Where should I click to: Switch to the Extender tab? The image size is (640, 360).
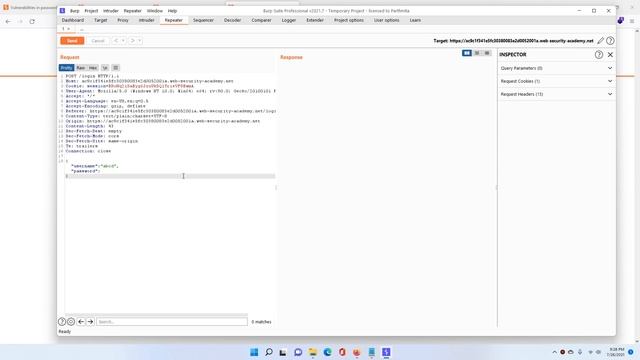click(315, 20)
